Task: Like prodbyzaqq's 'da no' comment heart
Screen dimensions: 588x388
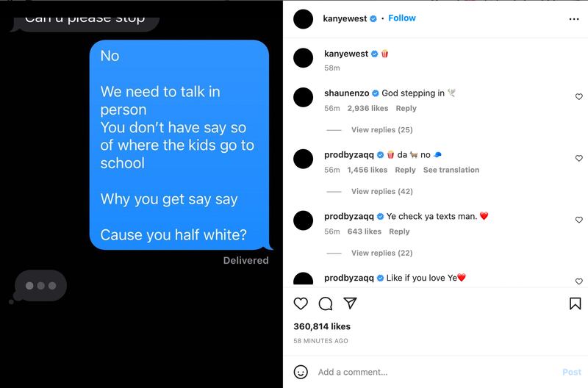Action: click(x=578, y=158)
